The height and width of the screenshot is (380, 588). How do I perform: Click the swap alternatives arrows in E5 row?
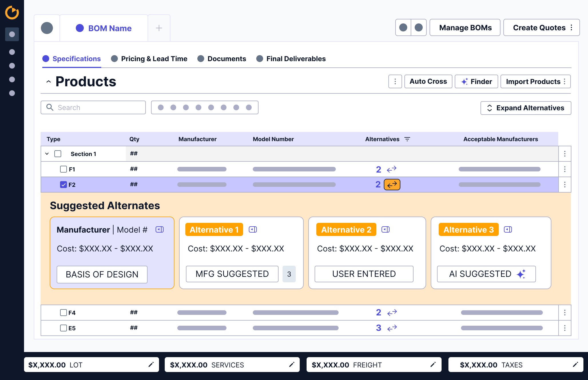[x=392, y=328]
